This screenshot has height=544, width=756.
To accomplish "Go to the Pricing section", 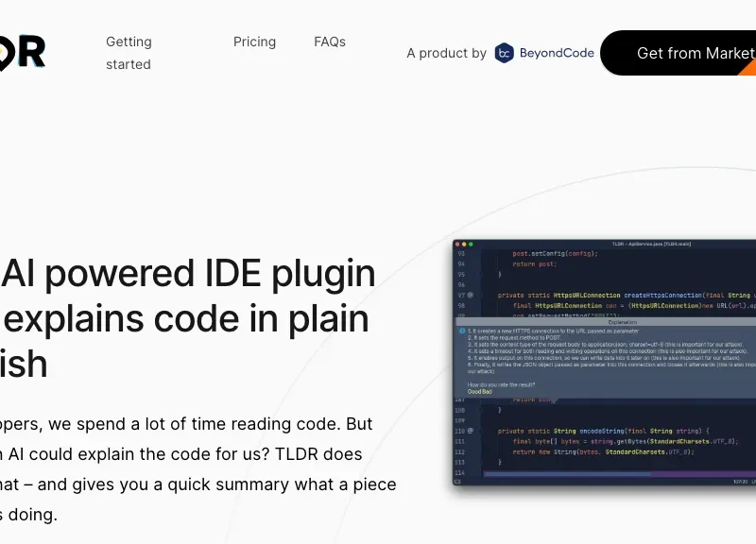I will point(254,42).
